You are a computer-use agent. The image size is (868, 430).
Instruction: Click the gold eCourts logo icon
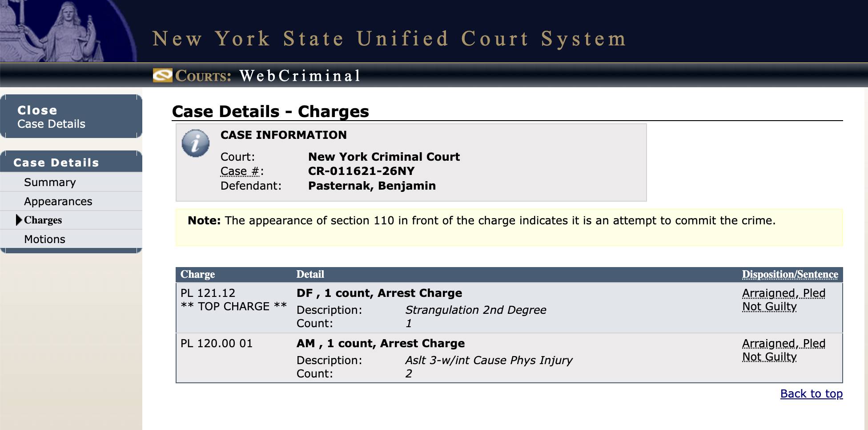pyautogui.click(x=162, y=75)
